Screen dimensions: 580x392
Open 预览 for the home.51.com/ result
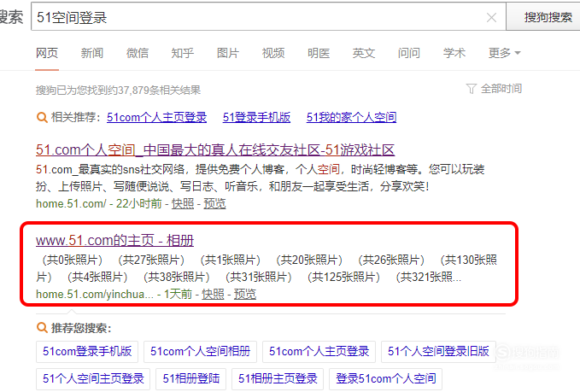coord(214,203)
